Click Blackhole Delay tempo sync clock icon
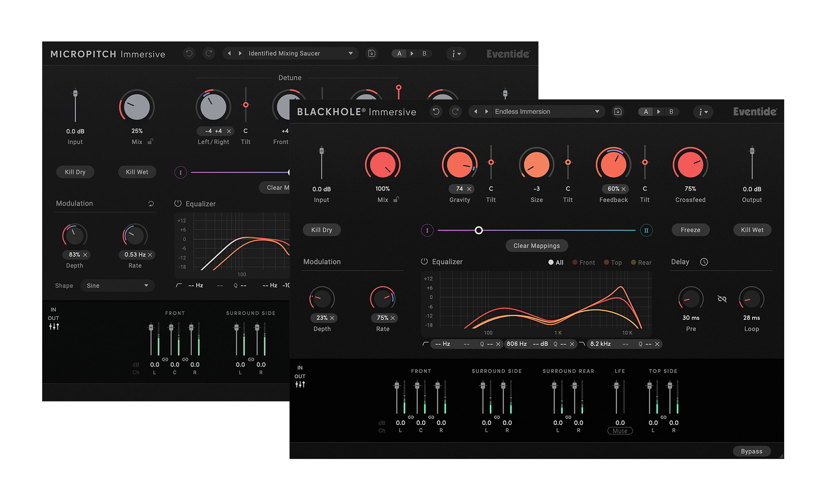826x500 pixels. 704,262
